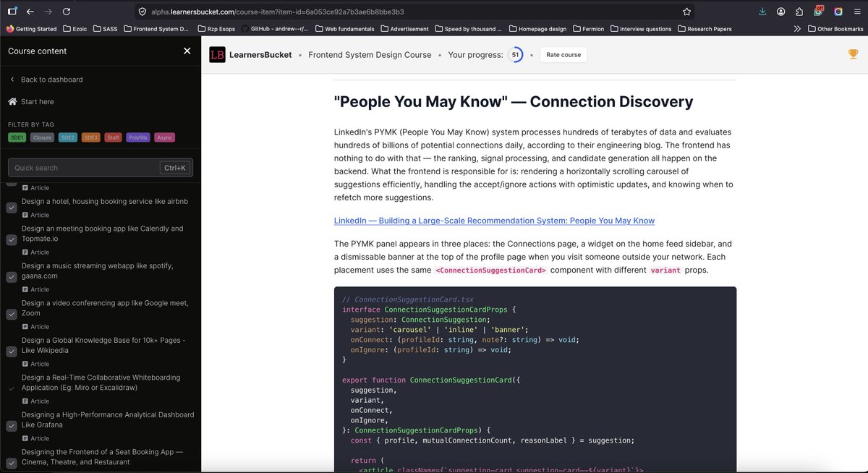Viewport: 868px width, 473px height.
Task: Toggle completion checkbox for Seat Booking lesson
Action: [12, 463]
